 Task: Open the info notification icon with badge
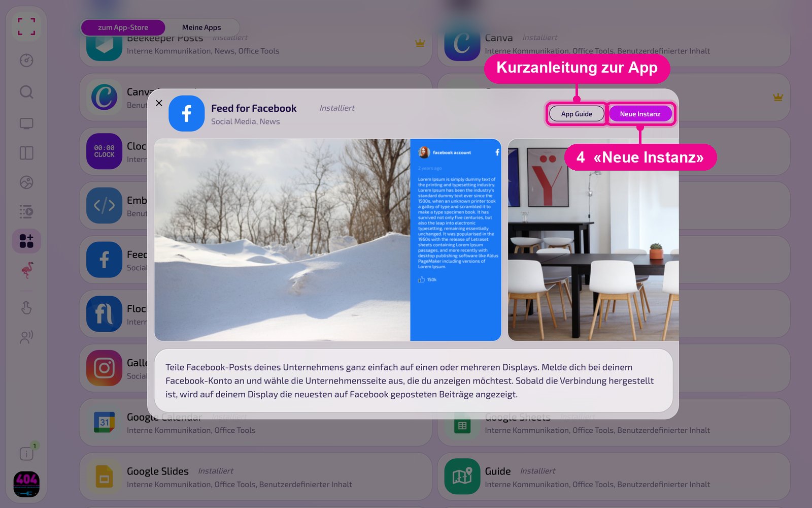tap(27, 453)
